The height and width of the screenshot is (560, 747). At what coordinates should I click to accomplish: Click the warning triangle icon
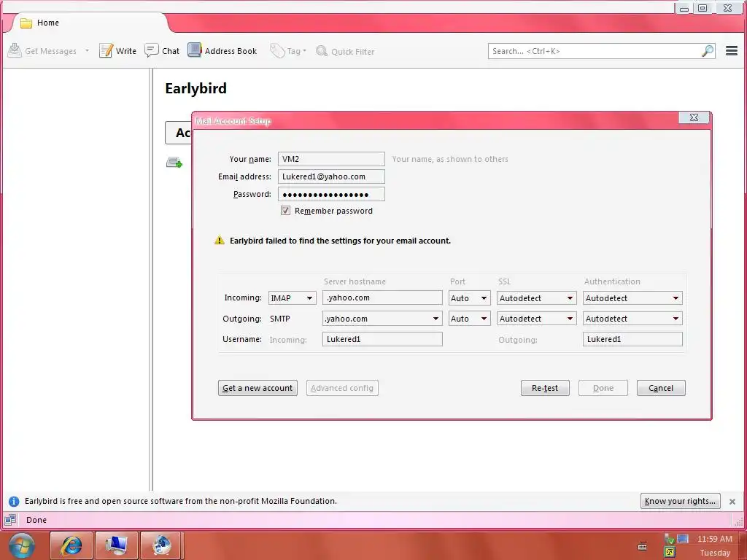pyautogui.click(x=219, y=240)
